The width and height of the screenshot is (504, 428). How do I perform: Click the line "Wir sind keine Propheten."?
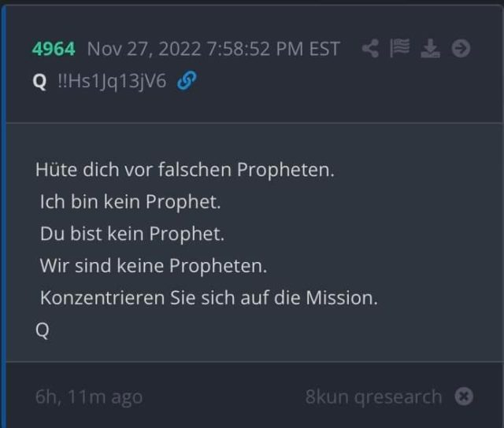[154, 266]
